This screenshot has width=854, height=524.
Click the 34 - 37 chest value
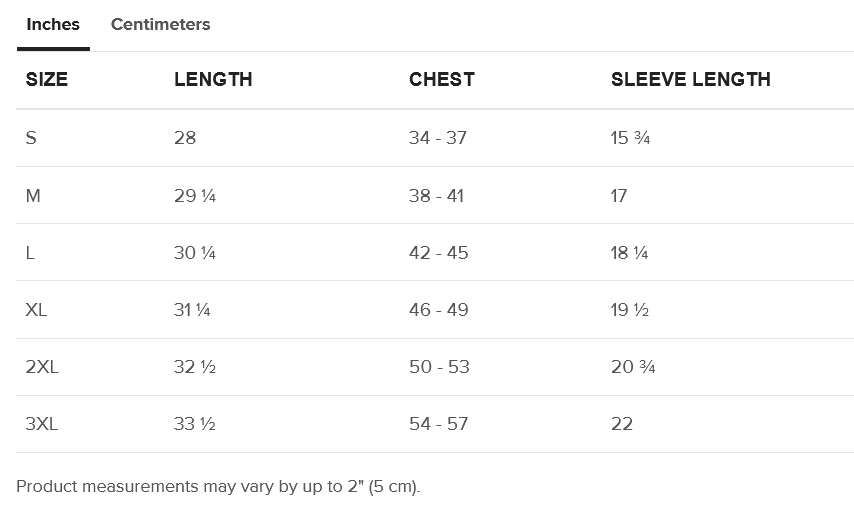437,138
